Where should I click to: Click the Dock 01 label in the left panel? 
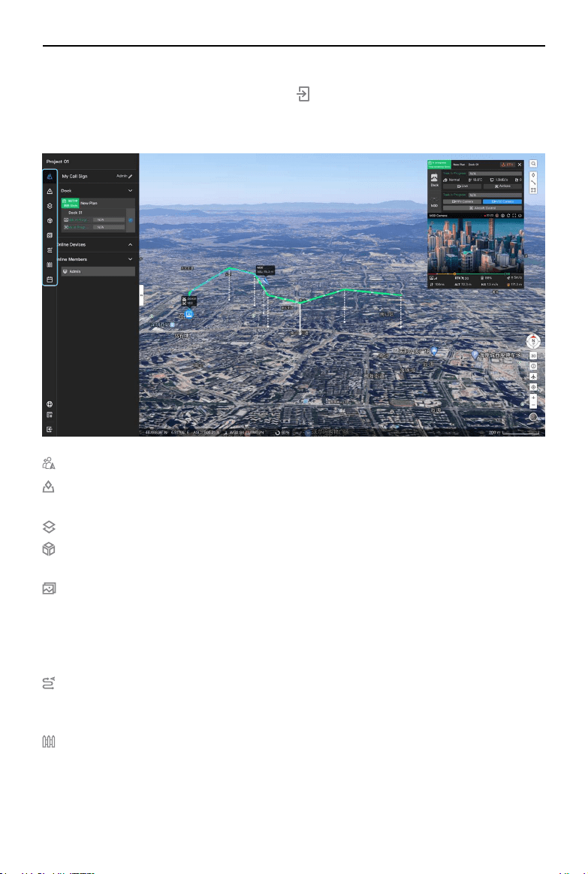coord(75,213)
